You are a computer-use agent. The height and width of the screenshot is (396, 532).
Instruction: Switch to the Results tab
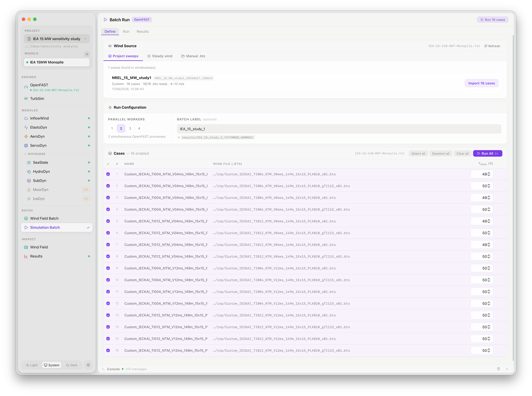143,32
